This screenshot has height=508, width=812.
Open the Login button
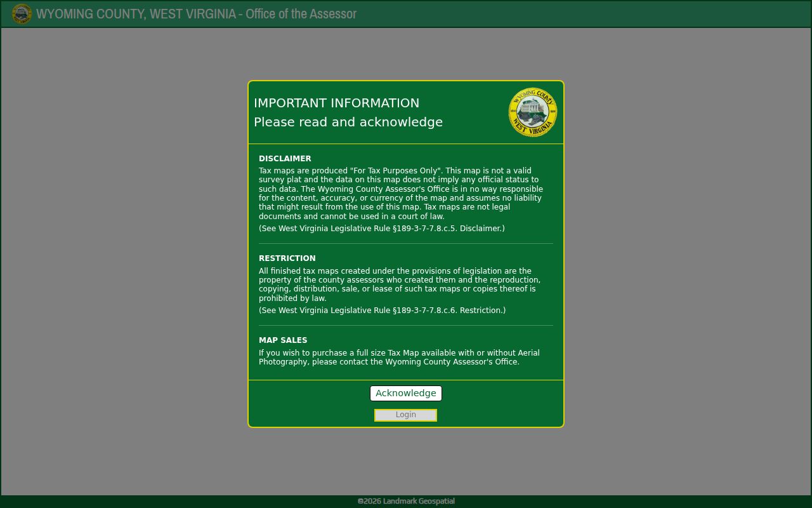405,415
